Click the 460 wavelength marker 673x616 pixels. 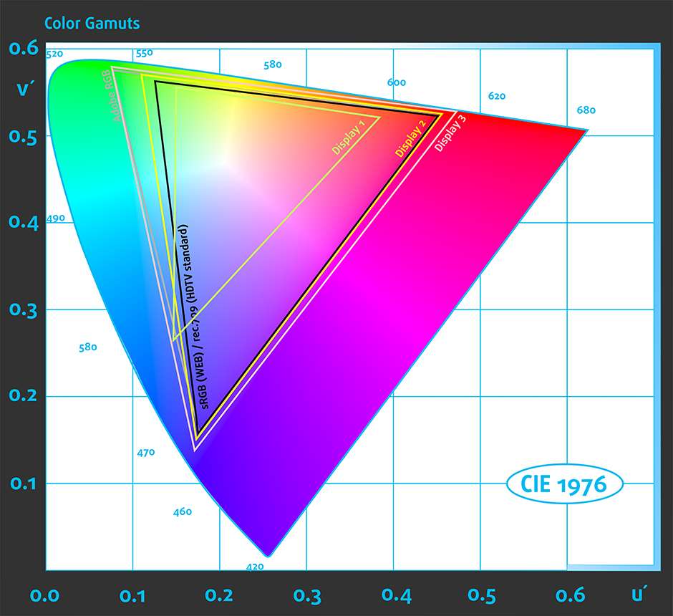[183, 511]
